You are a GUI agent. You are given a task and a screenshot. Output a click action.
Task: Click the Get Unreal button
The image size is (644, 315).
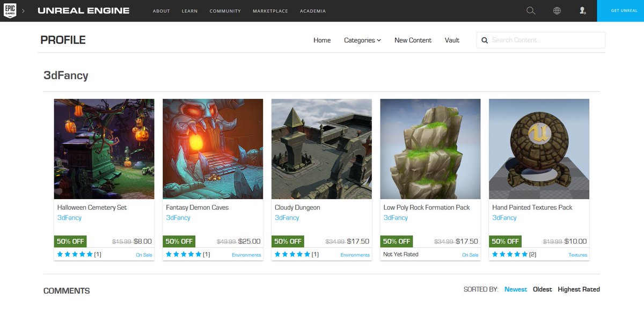(x=620, y=11)
